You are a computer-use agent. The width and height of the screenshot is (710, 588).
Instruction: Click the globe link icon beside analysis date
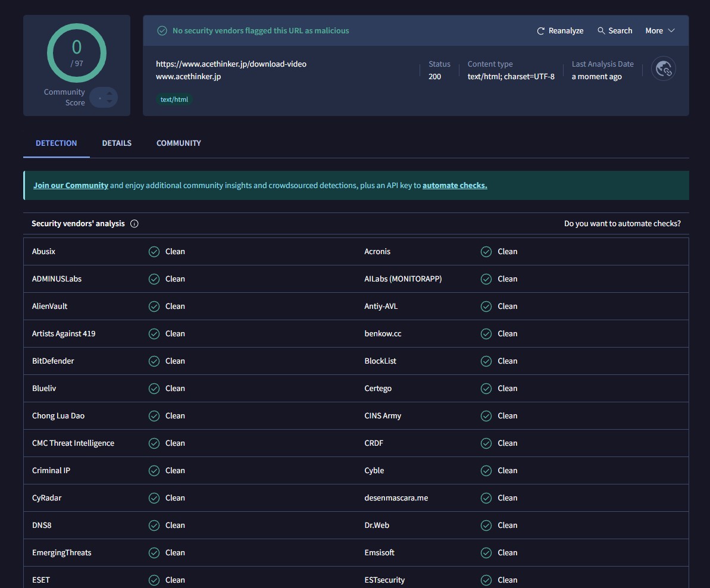663,69
